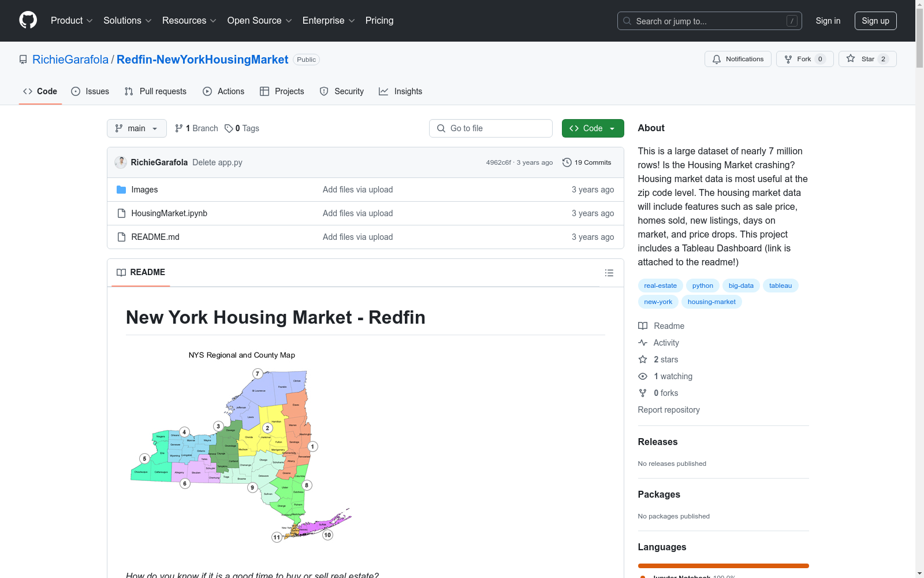View the 19 Commits history
The image size is (924, 578).
[x=587, y=162]
